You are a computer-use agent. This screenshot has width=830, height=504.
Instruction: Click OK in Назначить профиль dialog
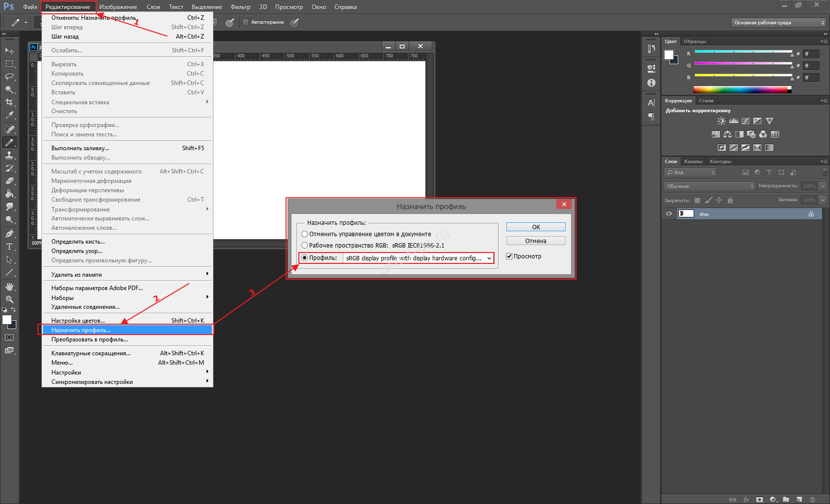536,227
